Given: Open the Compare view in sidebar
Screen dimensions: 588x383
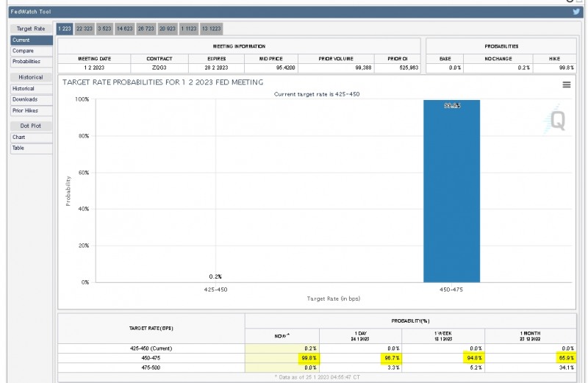Looking at the screenshot, I should tap(32, 51).
